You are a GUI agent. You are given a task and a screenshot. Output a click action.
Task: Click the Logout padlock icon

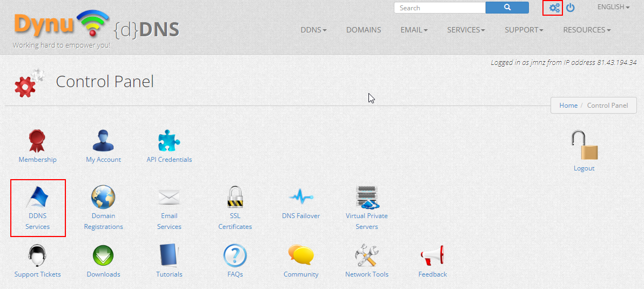tap(584, 145)
